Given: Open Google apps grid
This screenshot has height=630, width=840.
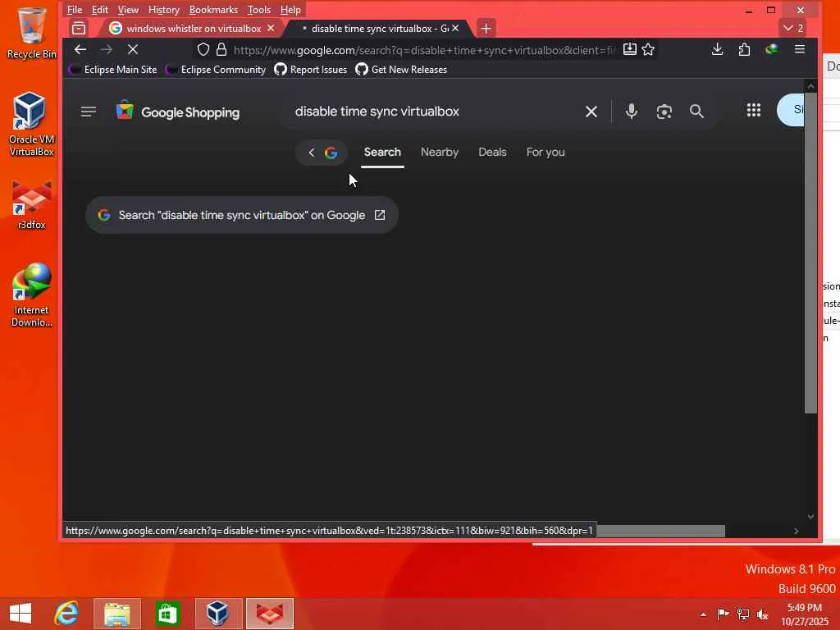Looking at the screenshot, I should [754, 111].
